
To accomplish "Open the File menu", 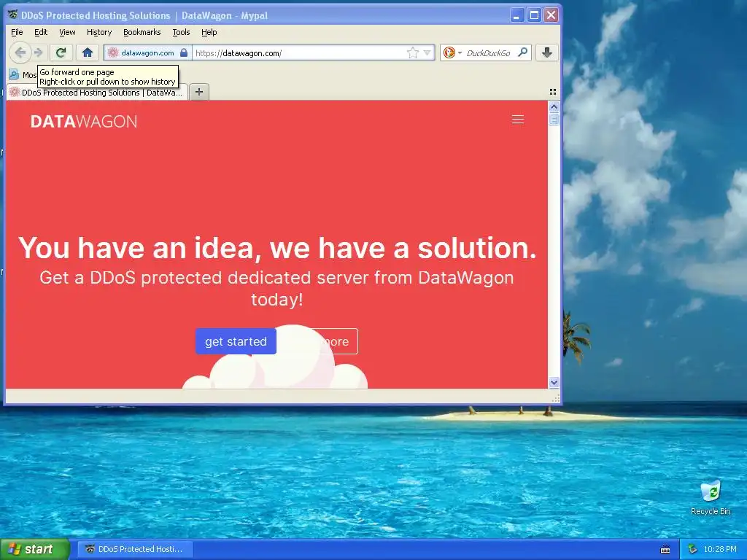I will tap(17, 32).
